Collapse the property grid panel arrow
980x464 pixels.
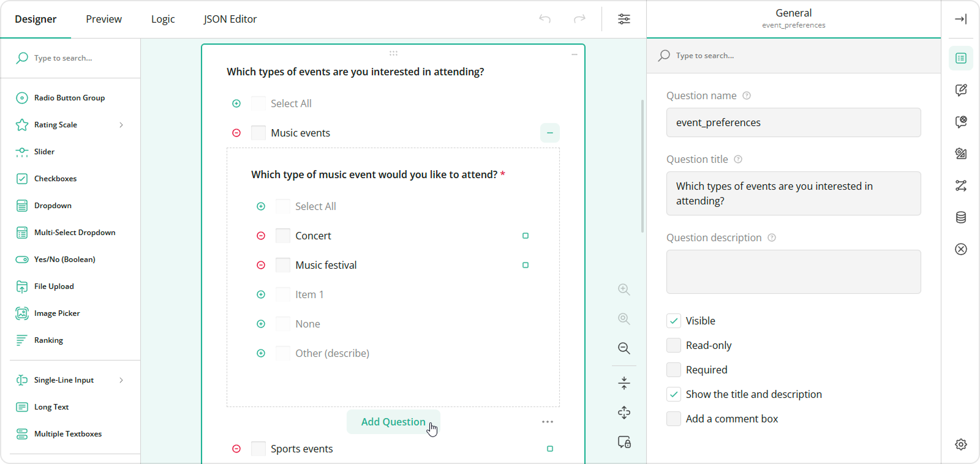click(960, 19)
